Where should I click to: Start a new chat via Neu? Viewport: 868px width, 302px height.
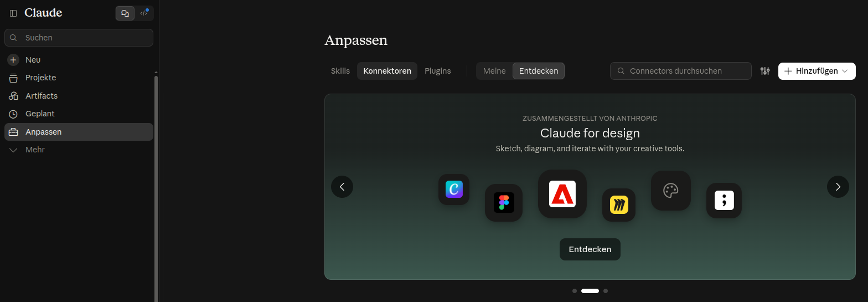(79, 60)
